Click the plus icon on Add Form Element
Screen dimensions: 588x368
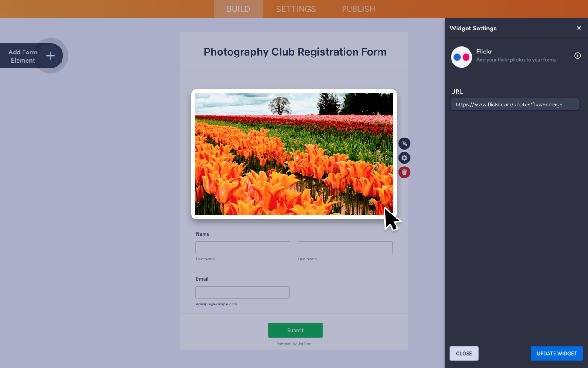(50, 55)
